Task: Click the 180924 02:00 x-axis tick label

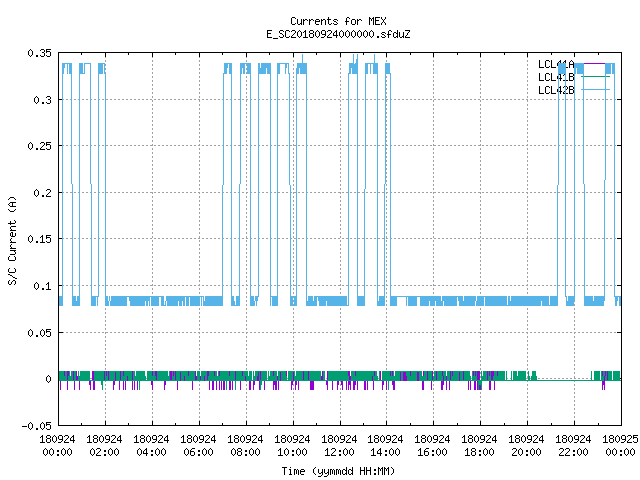Action: (104, 446)
